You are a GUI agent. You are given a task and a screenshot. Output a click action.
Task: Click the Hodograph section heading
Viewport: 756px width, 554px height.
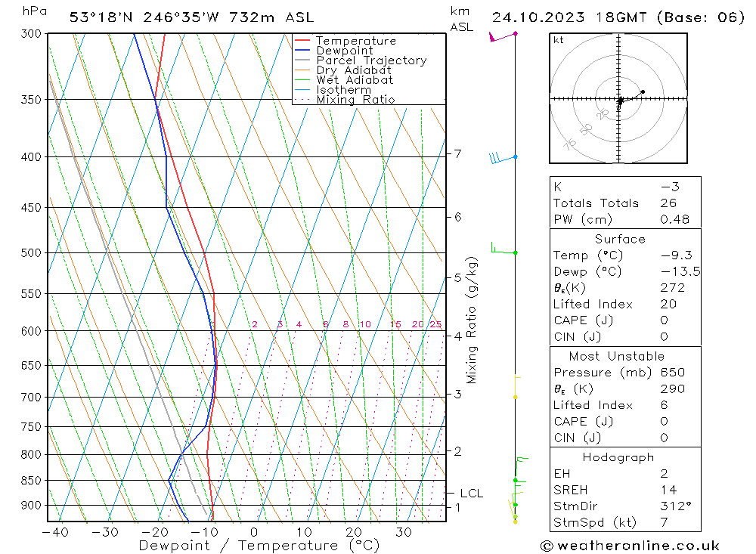(x=618, y=457)
